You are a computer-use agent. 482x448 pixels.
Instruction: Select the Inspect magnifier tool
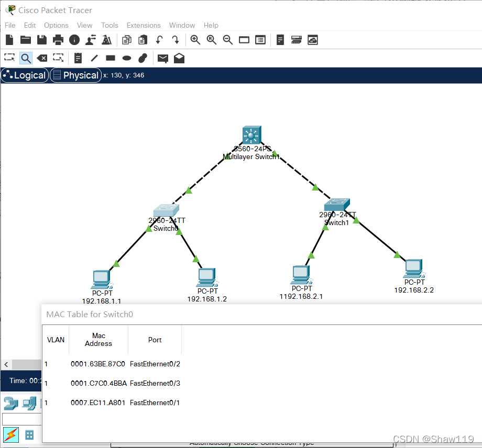26,58
